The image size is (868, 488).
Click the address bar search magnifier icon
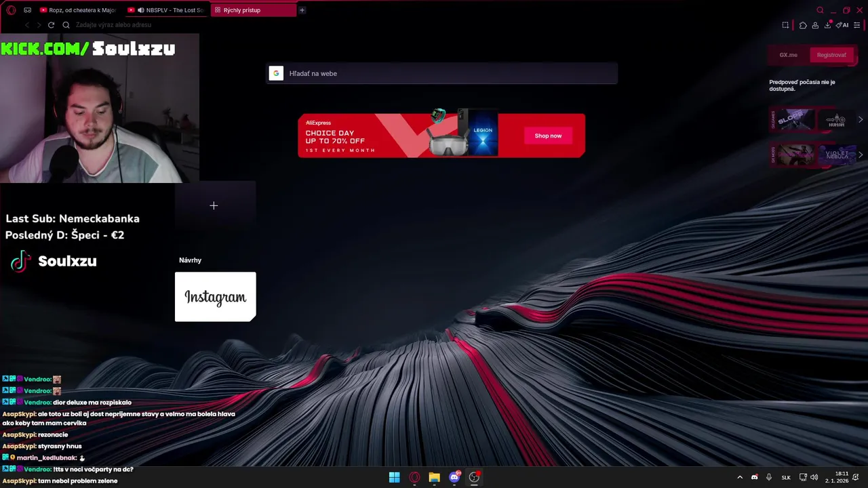[66, 25]
